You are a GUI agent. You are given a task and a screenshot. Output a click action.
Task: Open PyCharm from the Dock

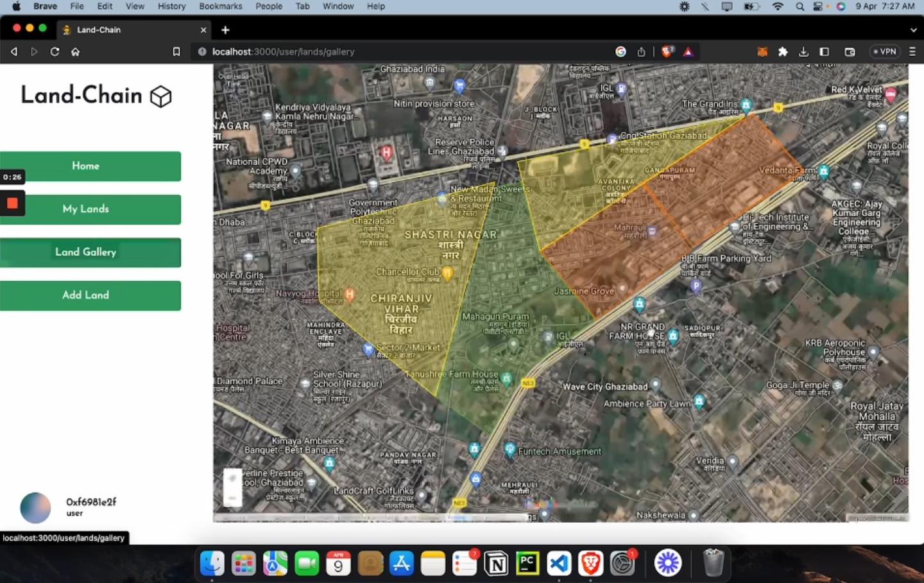pyautogui.click(x=527, y=563)
